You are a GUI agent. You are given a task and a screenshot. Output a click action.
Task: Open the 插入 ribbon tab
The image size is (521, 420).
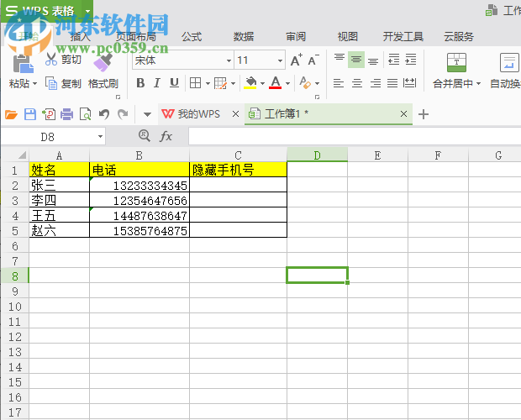tap(81, 36)
